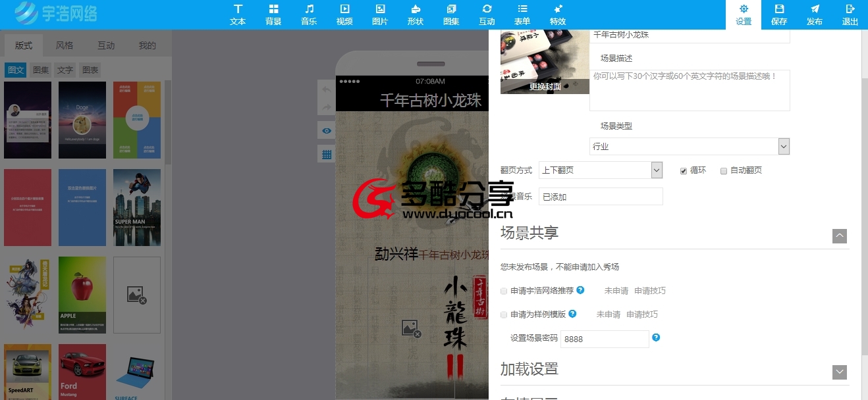
Task: Select the APPLE template thumbnail
Action: (x=82, y=295)
